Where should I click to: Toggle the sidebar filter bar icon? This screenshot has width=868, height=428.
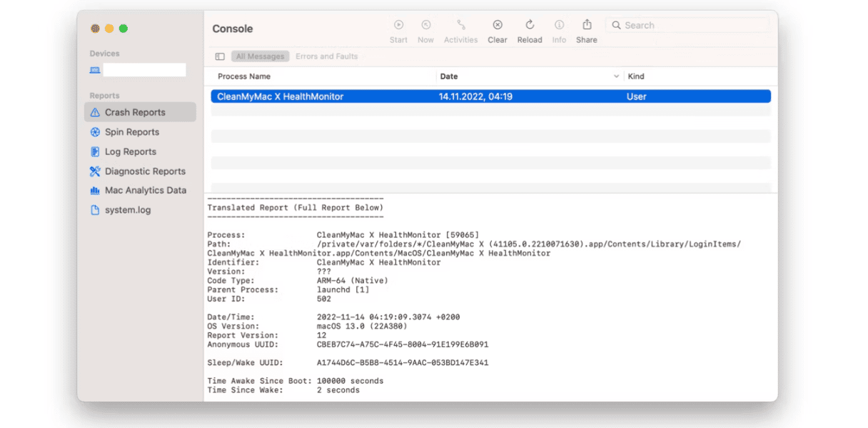click(220, 56)
